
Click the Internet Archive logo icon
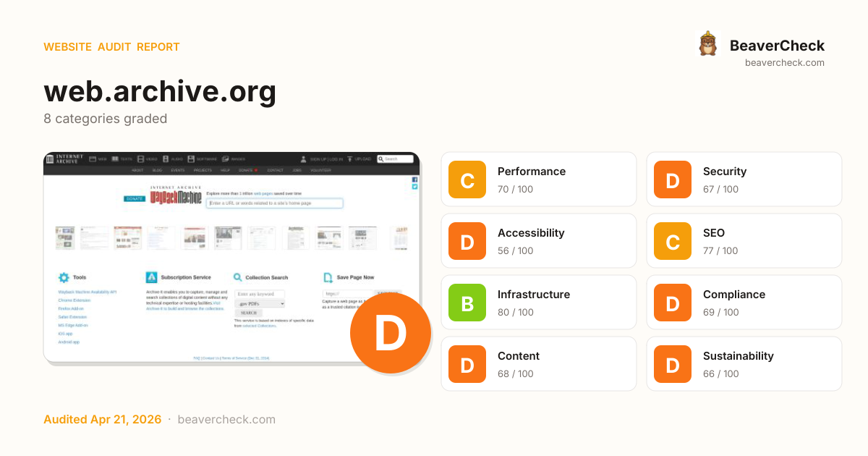pyautogui.click(x=51, y=159)
